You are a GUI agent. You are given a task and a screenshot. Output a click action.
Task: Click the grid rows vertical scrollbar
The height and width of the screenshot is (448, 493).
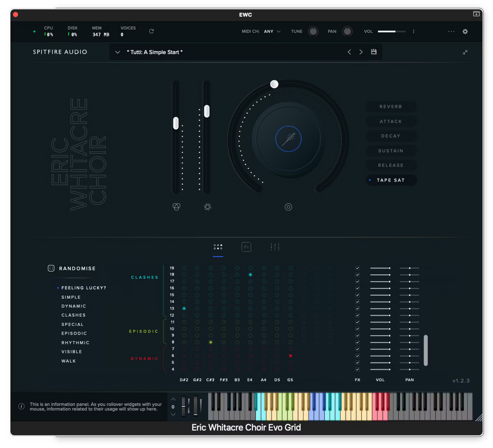pos(425,350)
